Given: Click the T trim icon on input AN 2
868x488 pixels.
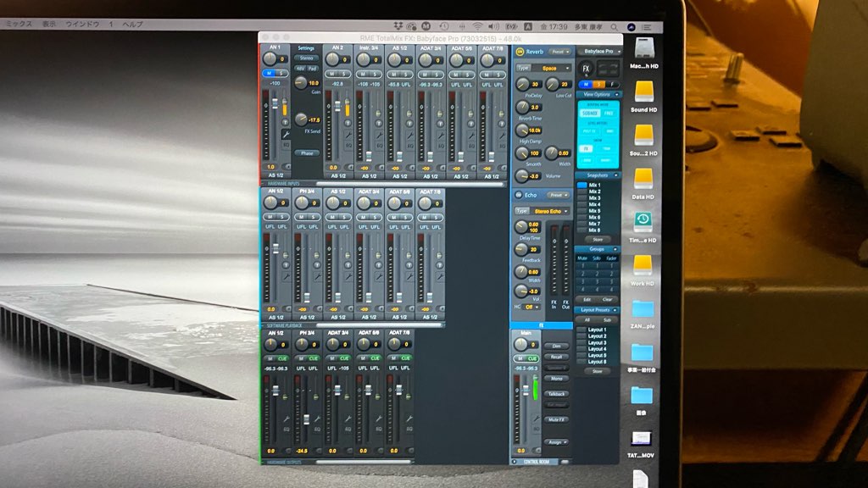Looking at the screenshot, I should coord(348,124).
